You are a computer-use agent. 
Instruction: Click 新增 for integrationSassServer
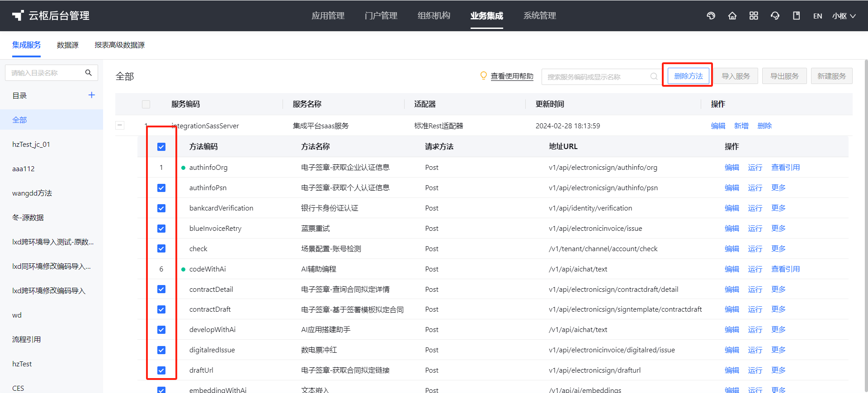click(741, 126)
